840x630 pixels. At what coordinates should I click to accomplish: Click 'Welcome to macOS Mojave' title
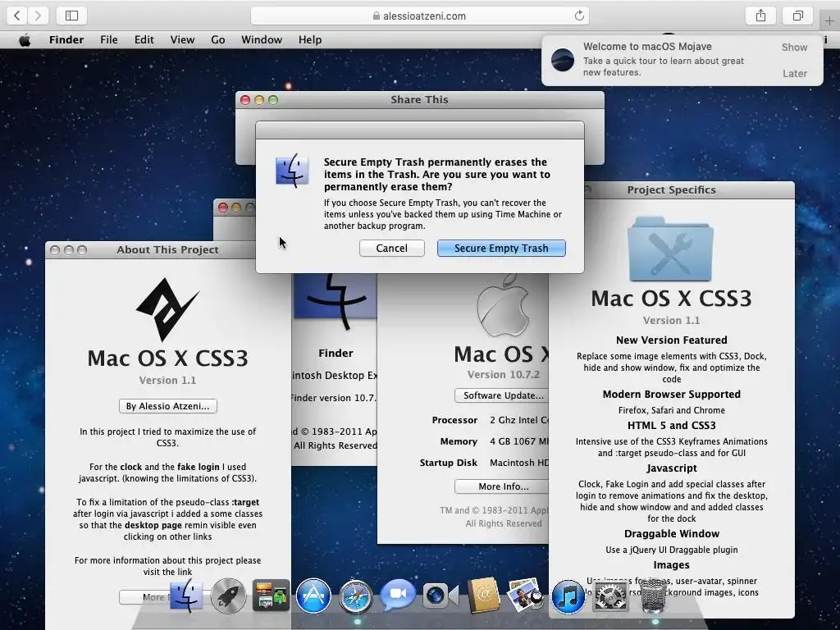click(647, 47)
